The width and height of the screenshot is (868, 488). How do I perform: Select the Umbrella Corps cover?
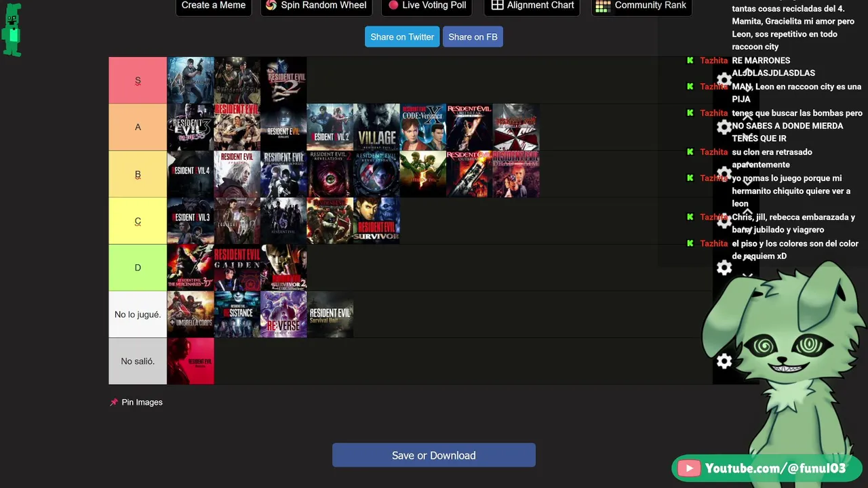191,314
